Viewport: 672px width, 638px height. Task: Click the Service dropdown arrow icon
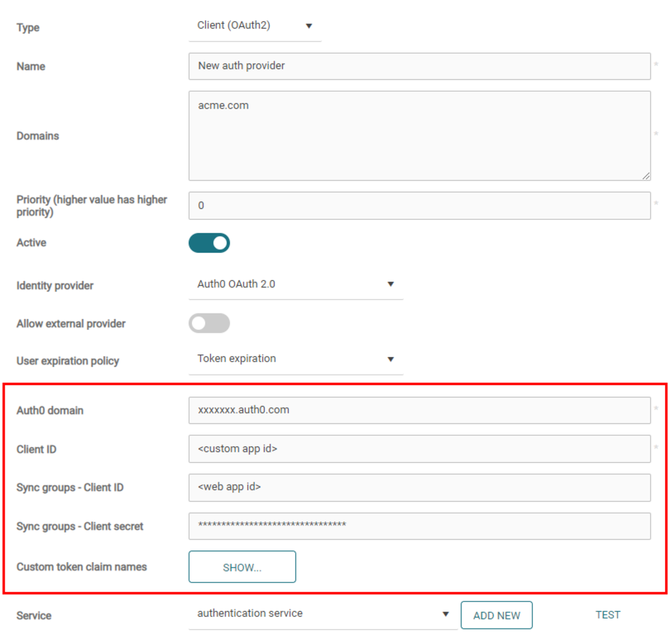click(445, 614)
